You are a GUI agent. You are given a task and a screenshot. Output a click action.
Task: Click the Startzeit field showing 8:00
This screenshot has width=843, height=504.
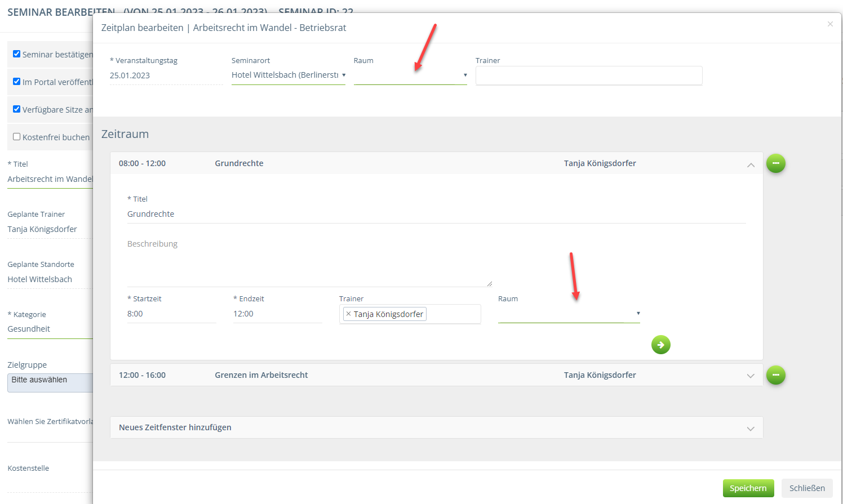pos(171,314)
